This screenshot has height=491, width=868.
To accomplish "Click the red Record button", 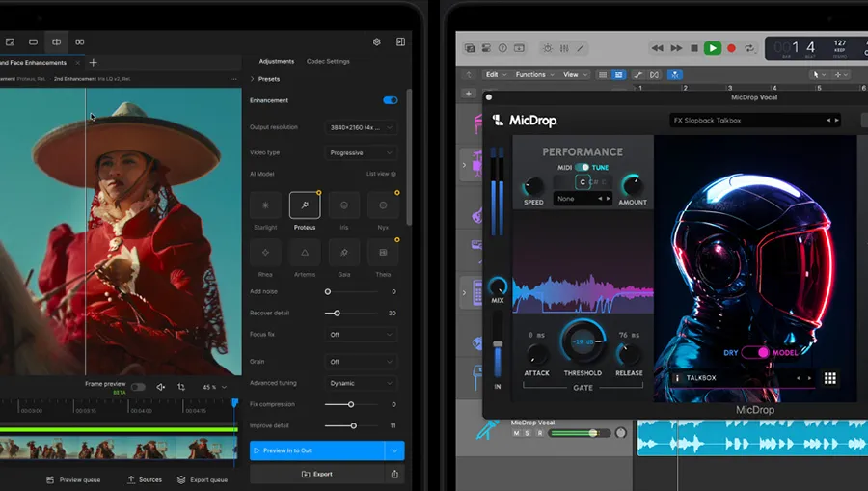I will click(x=731, y=48).
